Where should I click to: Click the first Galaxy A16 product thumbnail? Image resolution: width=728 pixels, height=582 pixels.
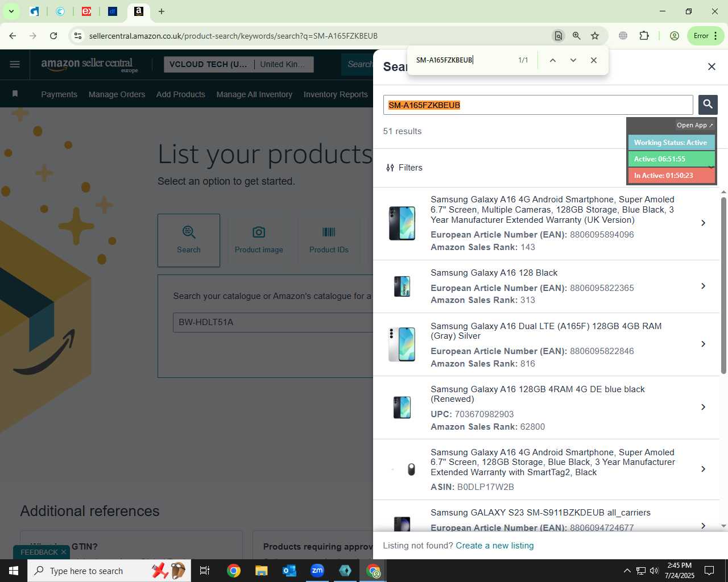[402, 223]
